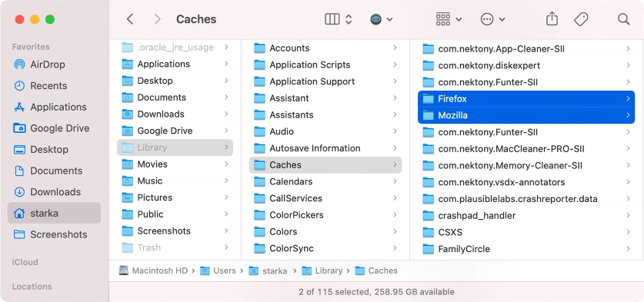This screenshot has height=302, width=644.
Task: Open the ellipsis Action menu
Action: 492,19
